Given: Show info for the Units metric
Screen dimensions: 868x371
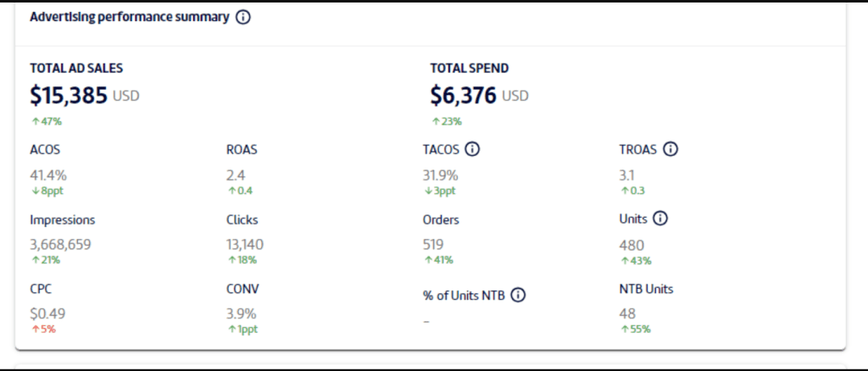Looking at the screenshot, I should click(x=660, y=219).
